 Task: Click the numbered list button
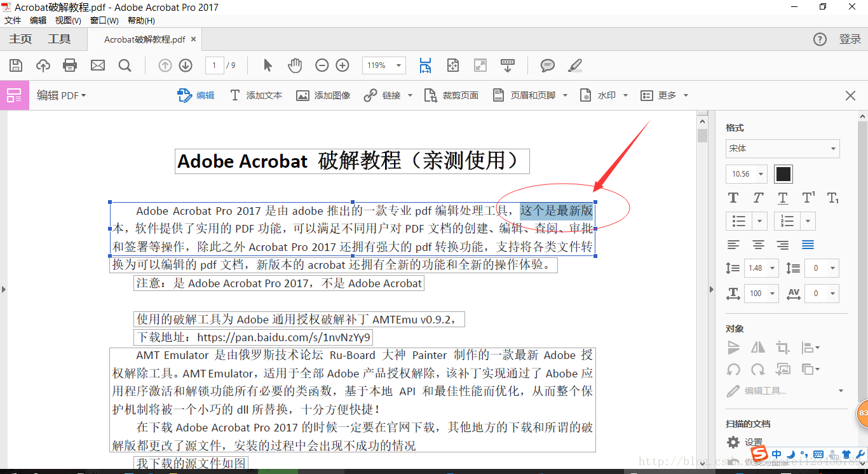coord(787,221)
